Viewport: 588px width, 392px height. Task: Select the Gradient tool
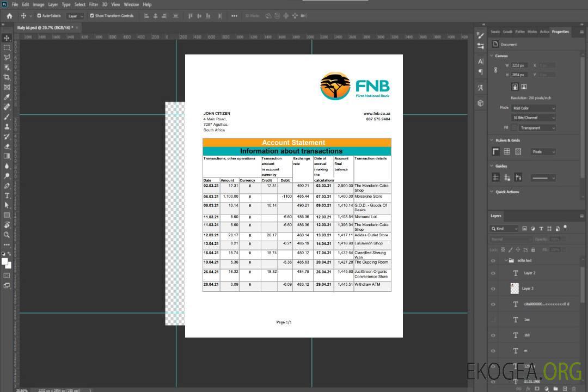click(7, 156)
